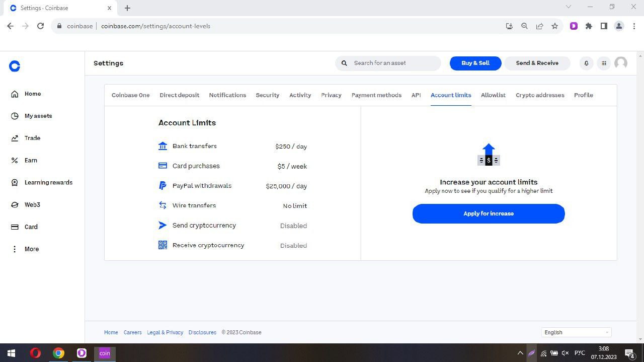Show hidden system tray icons
This screenshot has height=362, width=644.
click(x=520, y=353)
